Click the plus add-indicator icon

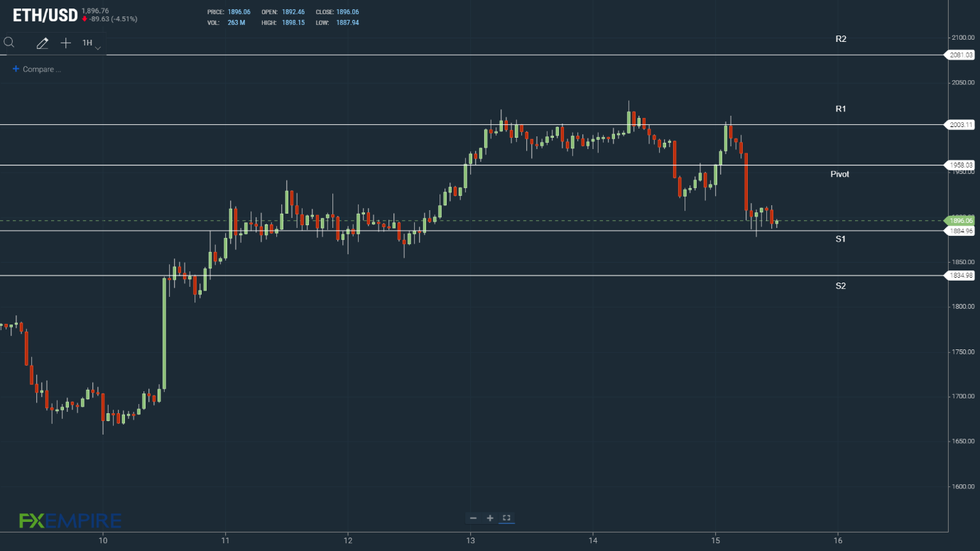pos(66,43)
